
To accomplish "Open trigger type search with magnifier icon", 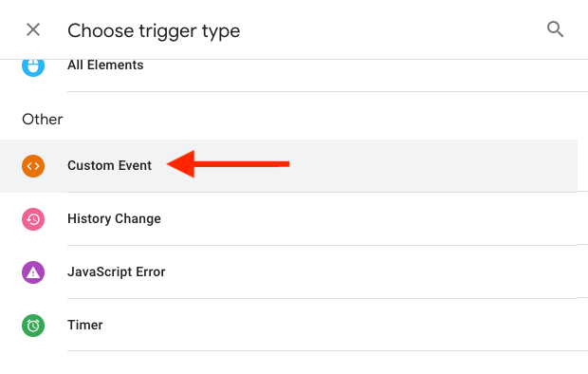I will pyautogui.click(x=555, y=29).
